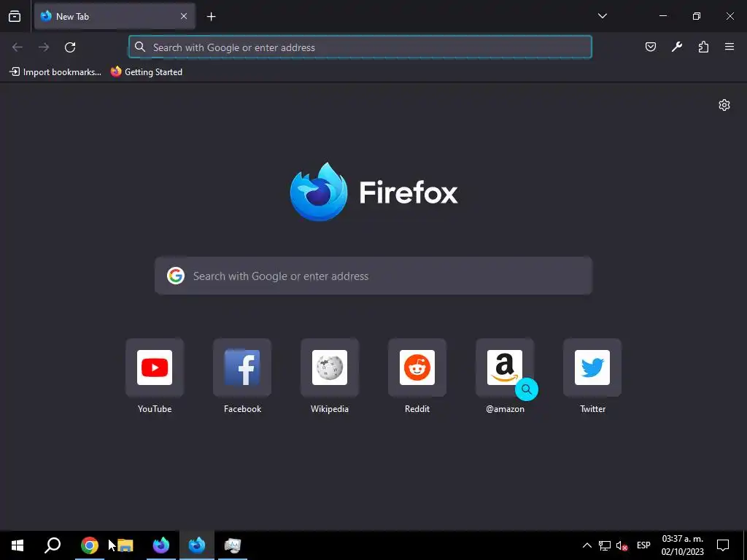Focus the top address bar field
The image size is (747, 560).
[x=360, y=47]
